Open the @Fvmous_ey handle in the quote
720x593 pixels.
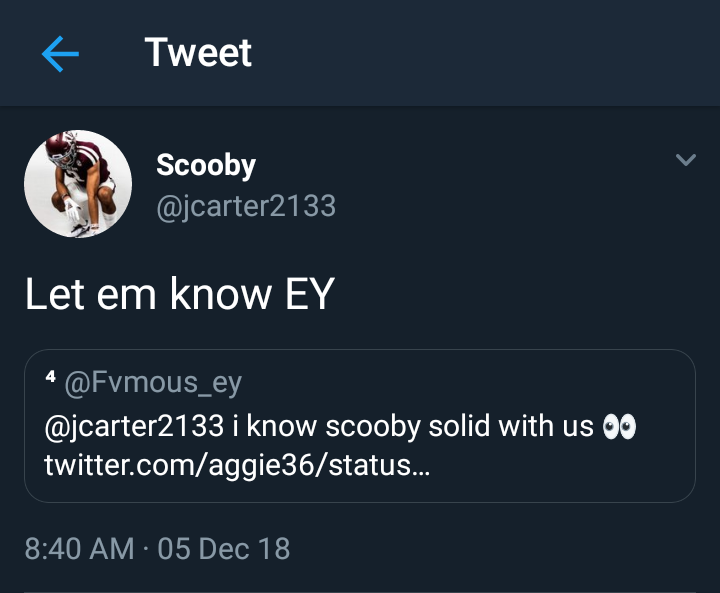coord(153,381)
